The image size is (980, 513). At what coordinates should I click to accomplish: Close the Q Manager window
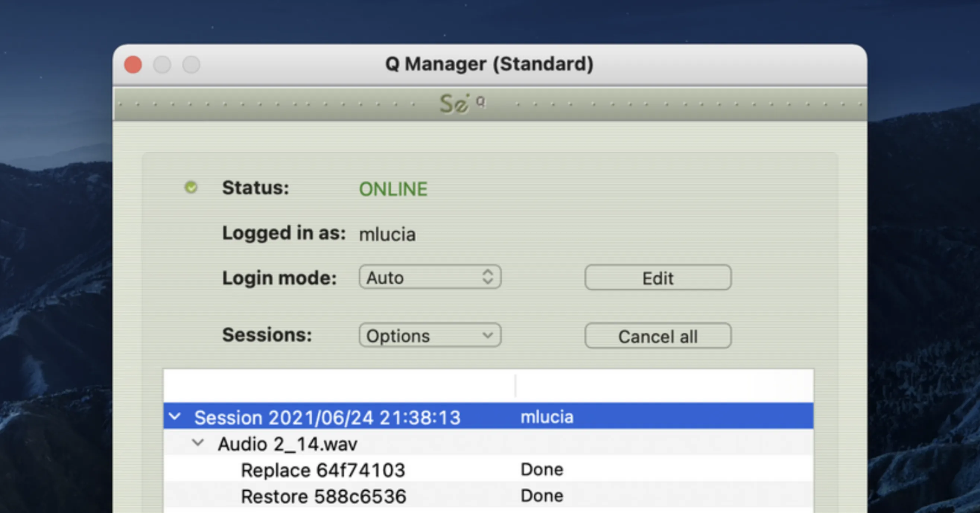[133, 64]
